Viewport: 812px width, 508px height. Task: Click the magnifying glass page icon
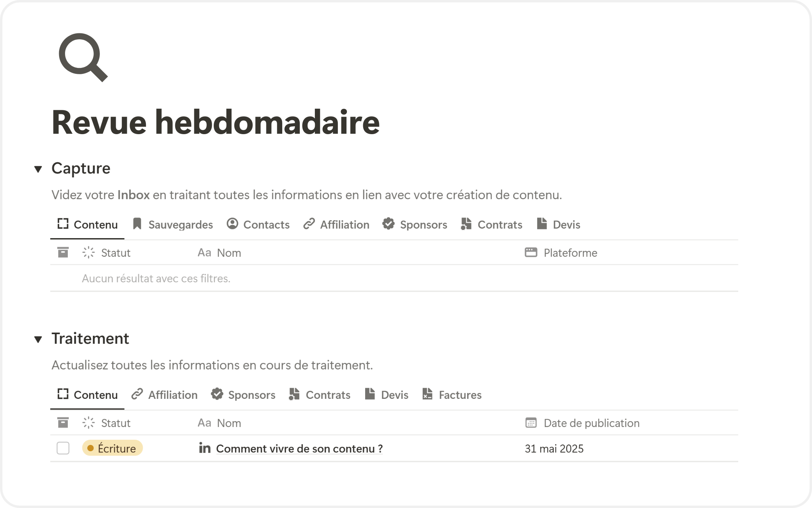[83, 58]
